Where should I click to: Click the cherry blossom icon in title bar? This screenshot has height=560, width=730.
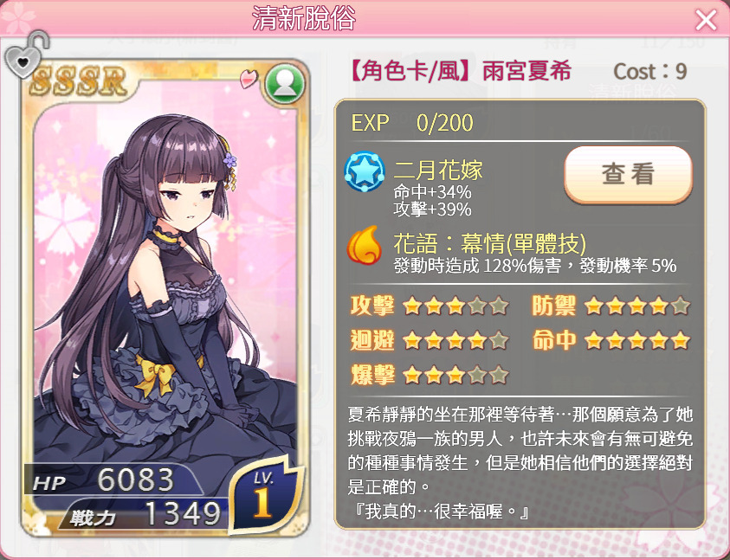coord(17,19)
